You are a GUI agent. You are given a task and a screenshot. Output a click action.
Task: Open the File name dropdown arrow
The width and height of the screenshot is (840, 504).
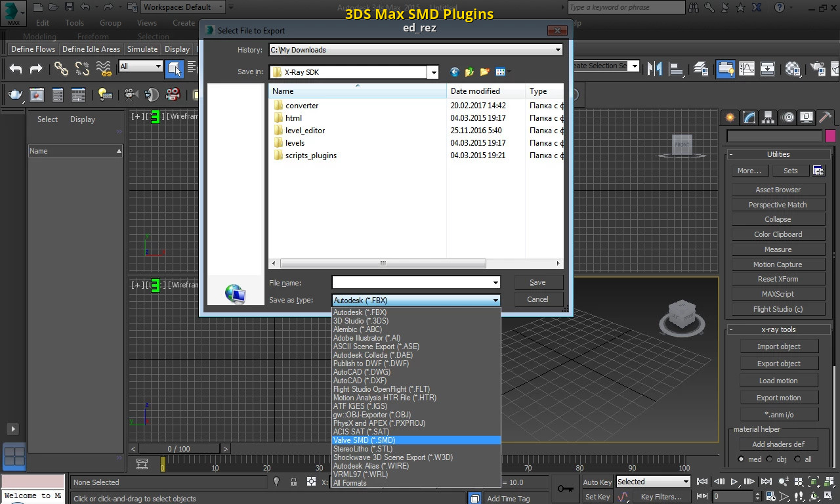495,283
